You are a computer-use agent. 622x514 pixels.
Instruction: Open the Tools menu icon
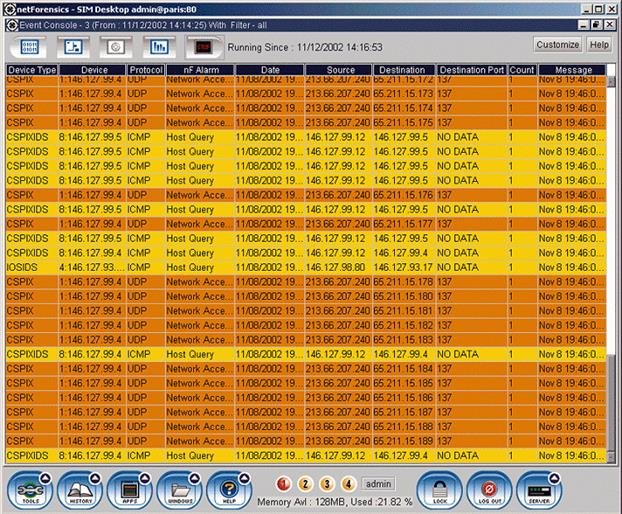click(x=33, y=491)
